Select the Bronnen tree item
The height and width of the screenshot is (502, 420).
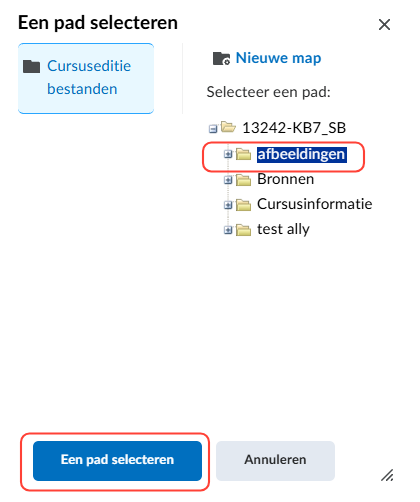(x=285, y=179)
